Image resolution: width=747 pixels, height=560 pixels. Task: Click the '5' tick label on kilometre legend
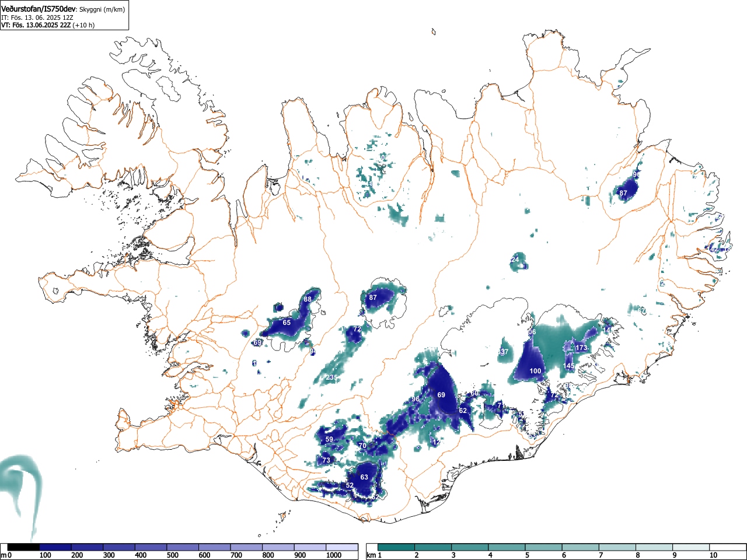[x=527, y=555]
